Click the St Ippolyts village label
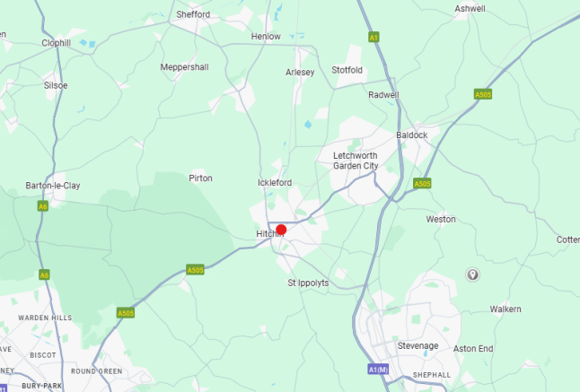 point(308,283)
